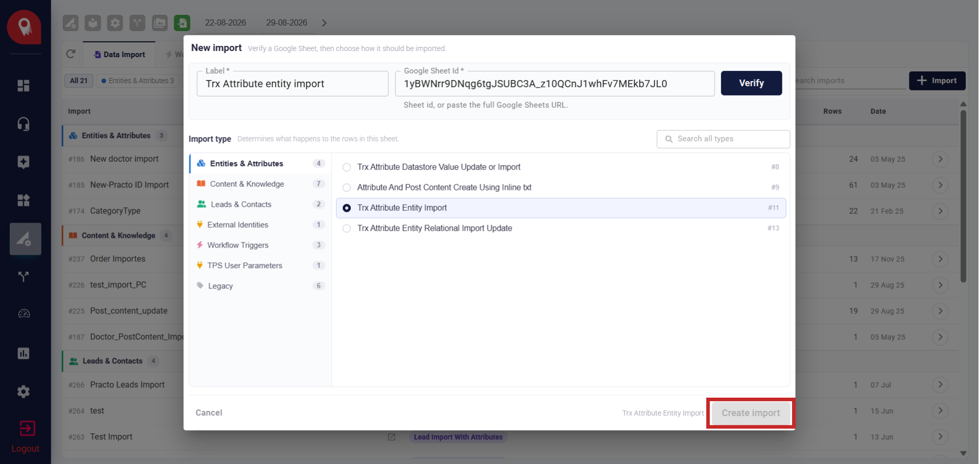The image size is (980, 464).
Task: Select Trx Attribute Datastore Value Update radio
Action: (347, 167)
